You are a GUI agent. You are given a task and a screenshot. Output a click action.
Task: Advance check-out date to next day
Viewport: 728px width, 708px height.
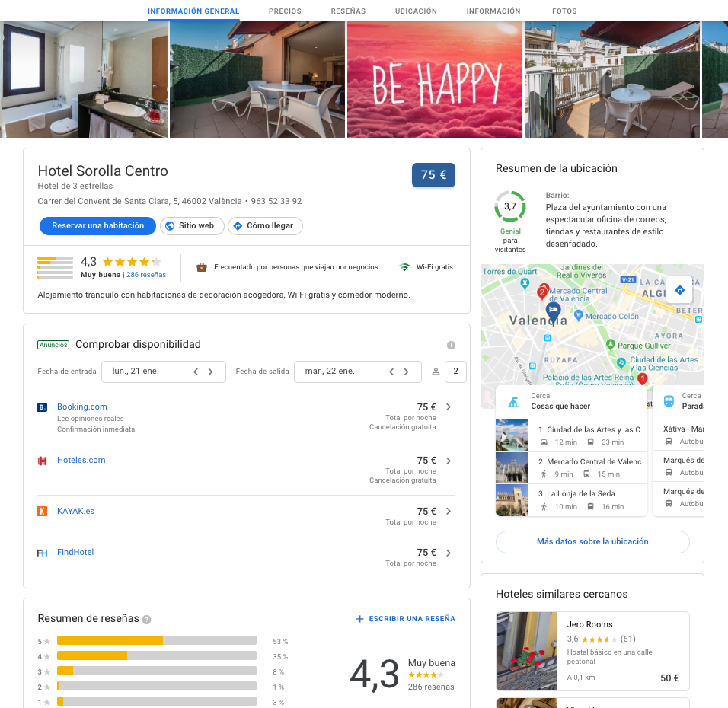(x=407, y=372)
